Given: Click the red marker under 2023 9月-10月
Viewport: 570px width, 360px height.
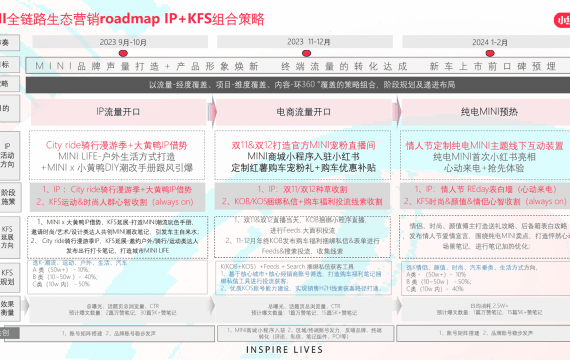Looking at the screenshot, I should 123,53.
